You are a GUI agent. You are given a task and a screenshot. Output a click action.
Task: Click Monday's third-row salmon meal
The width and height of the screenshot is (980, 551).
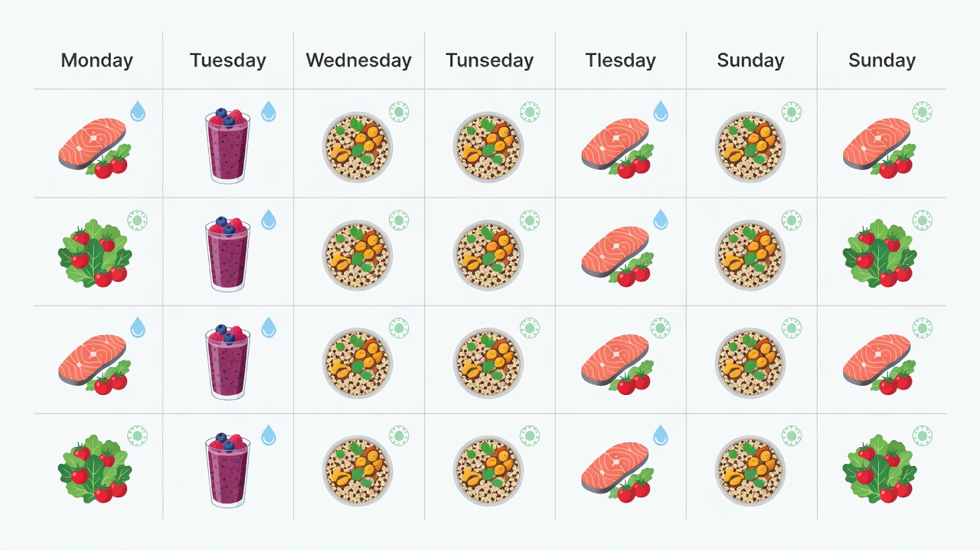pos(94,364)
